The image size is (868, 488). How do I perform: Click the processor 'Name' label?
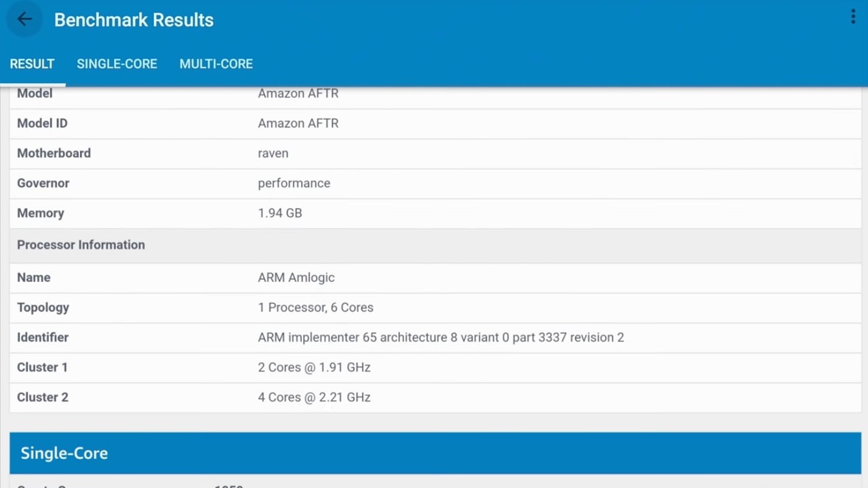(34, 277)
